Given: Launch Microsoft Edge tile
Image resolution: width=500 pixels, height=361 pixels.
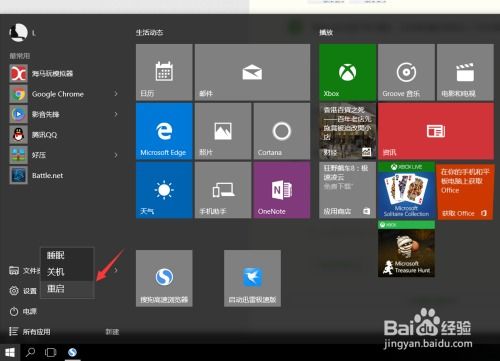Looking at the screenshot, I should tap(164, 131).
